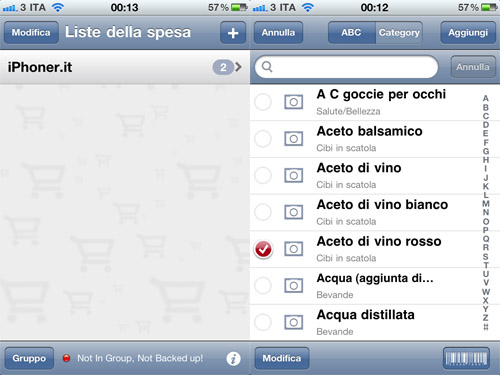The width and height of the screenshot is (500, 375).
Task: Switch to the ABC sorting tab
Action: [x=352, y=33]
